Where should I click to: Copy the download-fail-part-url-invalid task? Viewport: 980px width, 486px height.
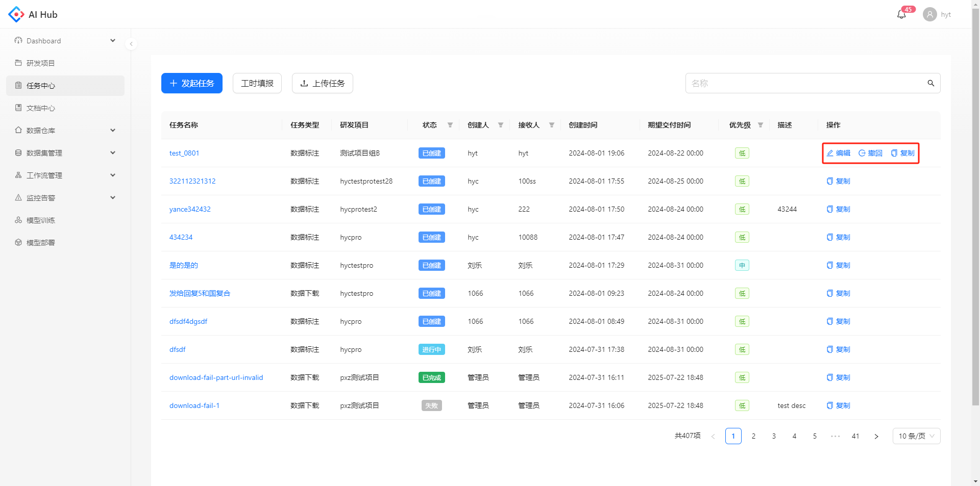point(839,377)
